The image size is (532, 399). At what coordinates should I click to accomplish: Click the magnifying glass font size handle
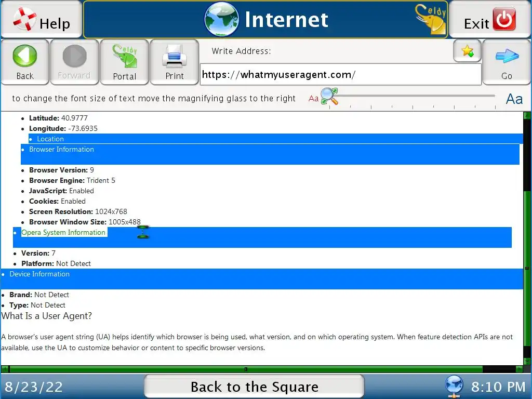(329, 96)
